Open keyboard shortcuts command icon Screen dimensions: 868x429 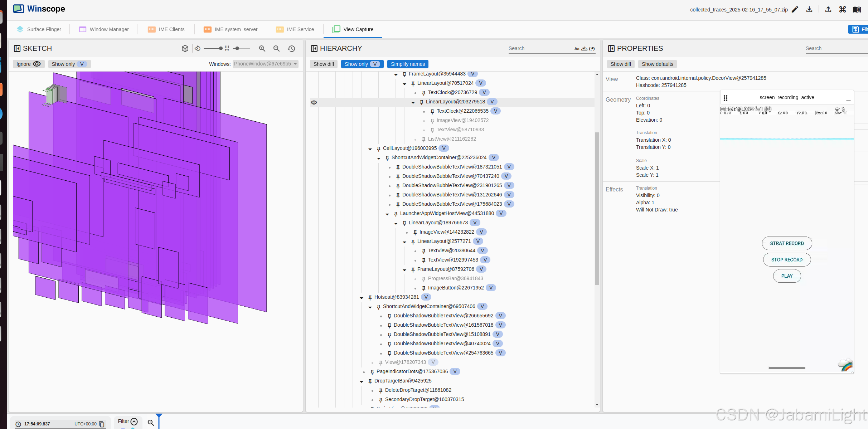click(x=843, y=10)
